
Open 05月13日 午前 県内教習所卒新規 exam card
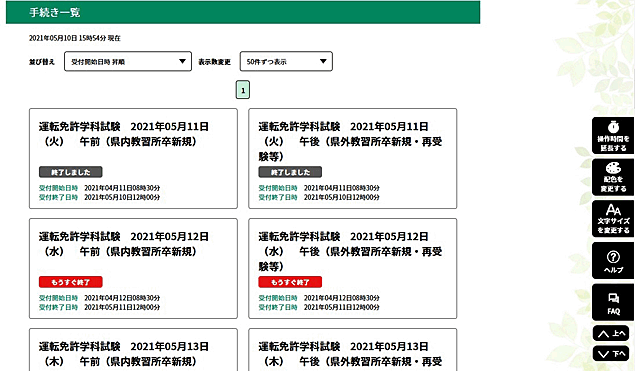point(133,350)
